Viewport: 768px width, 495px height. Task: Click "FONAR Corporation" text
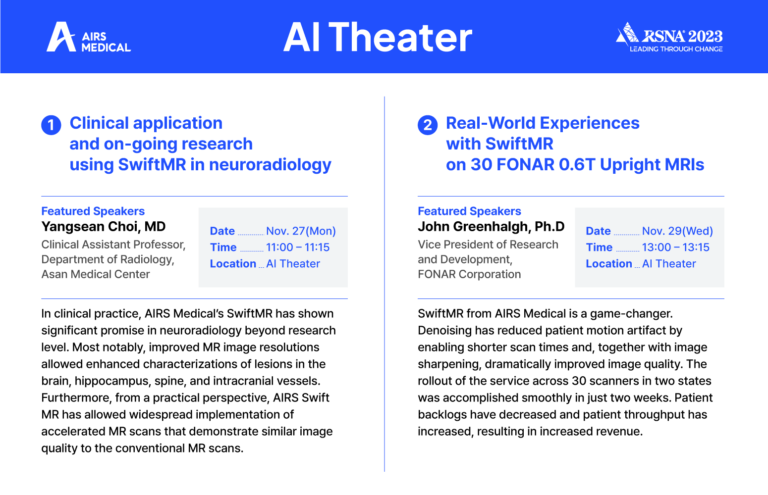click(x=469, y=274)
